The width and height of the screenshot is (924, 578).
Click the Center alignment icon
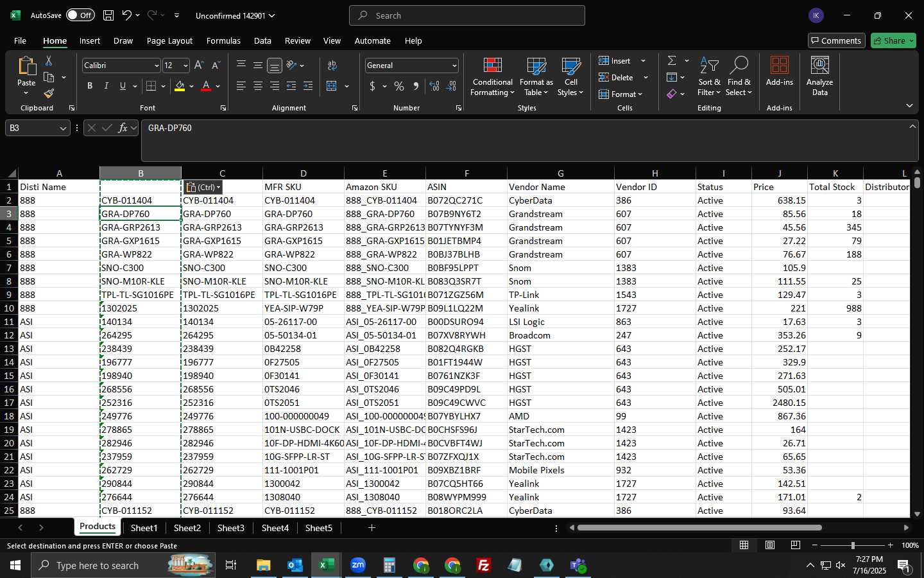(258, 86)
